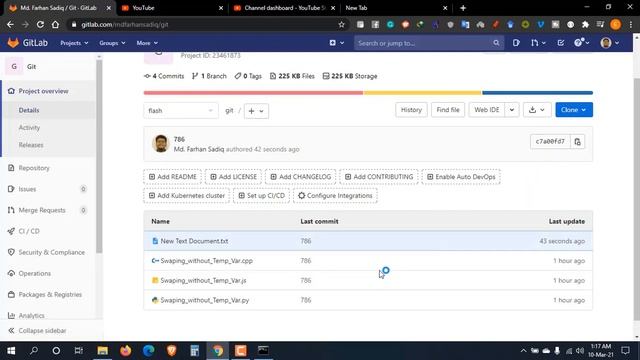Open Security & Compliance shield icon

click(11, 252)
